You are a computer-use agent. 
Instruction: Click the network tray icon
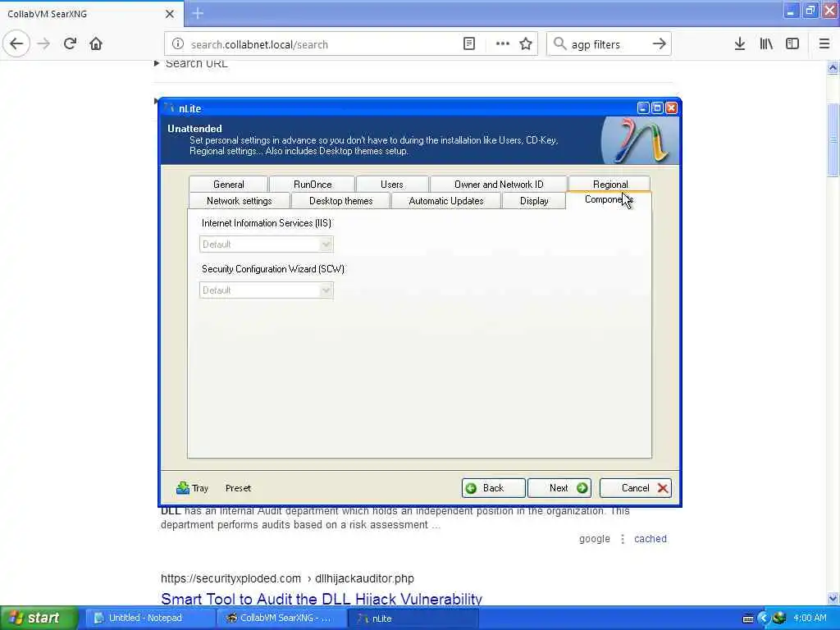point(779,619)
